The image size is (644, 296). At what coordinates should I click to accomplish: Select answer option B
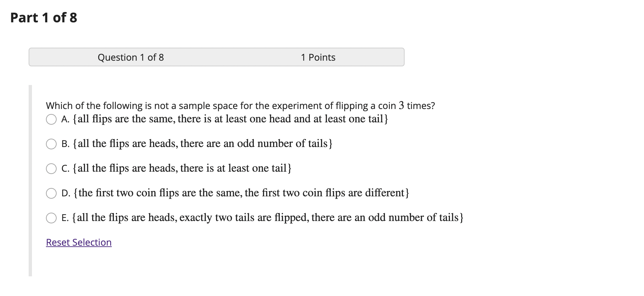52,144
